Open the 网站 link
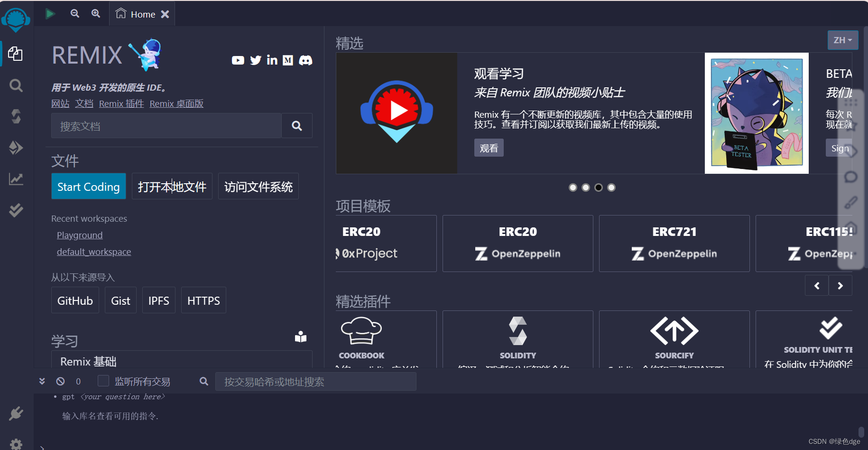 click(x=60, y=103)
